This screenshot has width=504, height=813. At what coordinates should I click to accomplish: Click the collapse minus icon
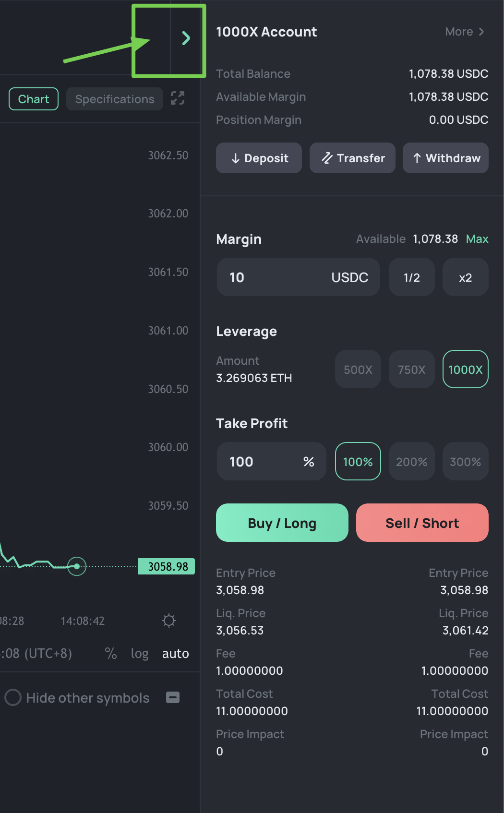(173, 697)
